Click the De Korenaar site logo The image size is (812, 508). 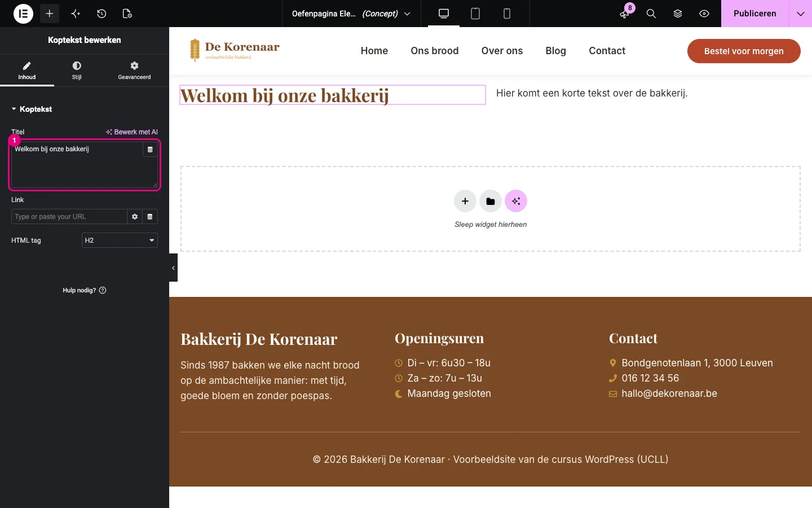[x=235, y=50]
